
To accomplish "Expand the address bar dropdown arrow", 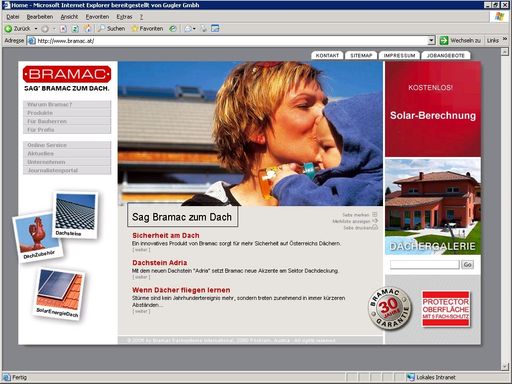I will [x=431, y=41].
